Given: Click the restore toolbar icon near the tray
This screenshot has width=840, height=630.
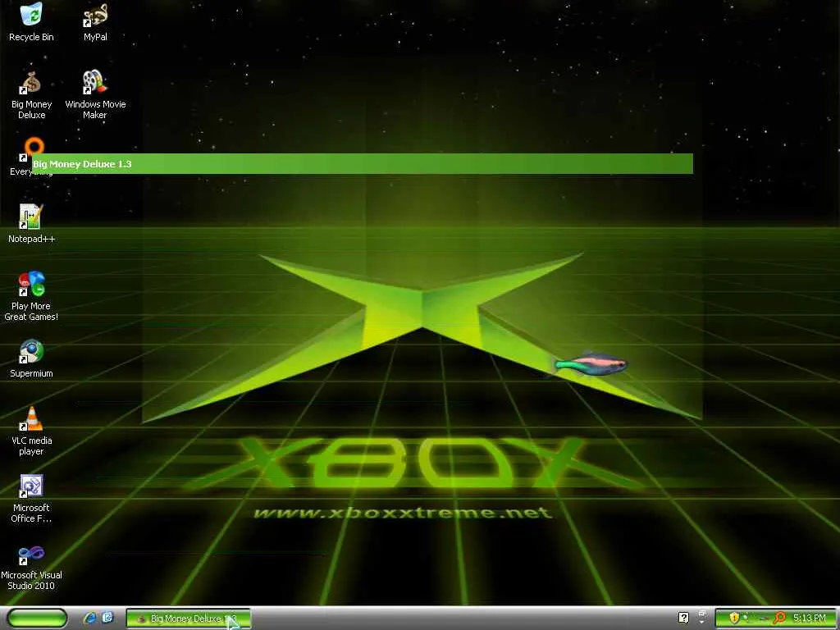Looking at the screenshot, I should [x=702, y=615].
